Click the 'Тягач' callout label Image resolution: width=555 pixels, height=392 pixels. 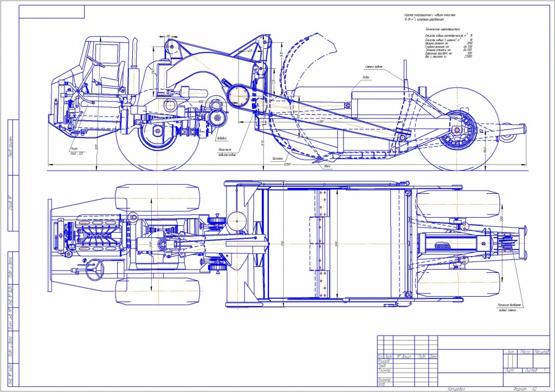coord(74,149)
